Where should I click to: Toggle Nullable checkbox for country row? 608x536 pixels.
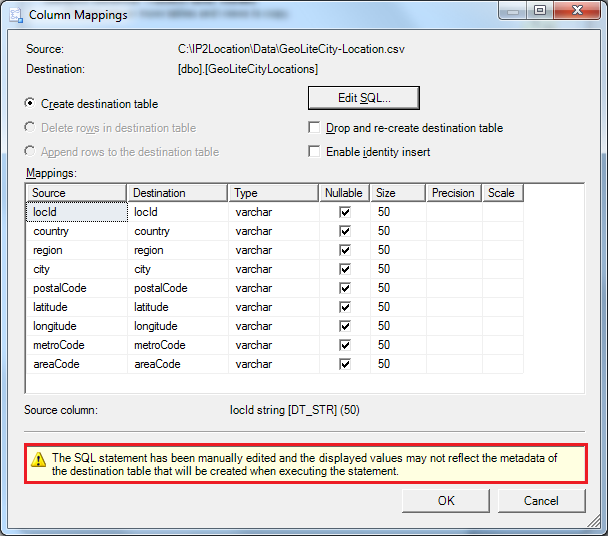(x=345, y=231)
